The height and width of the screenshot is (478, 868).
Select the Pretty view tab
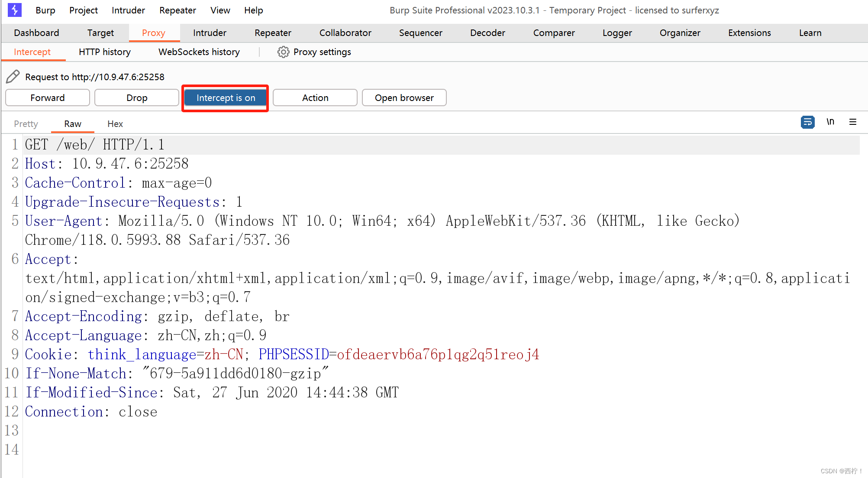(x=26, y=124)
